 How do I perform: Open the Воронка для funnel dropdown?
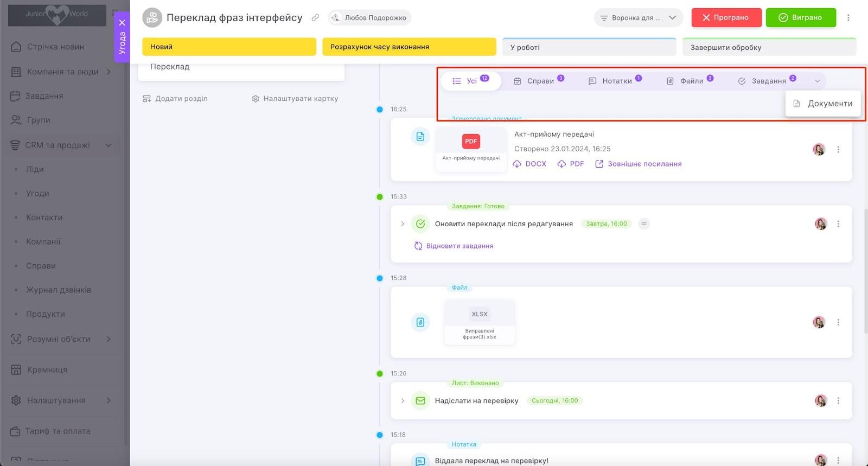638,18
